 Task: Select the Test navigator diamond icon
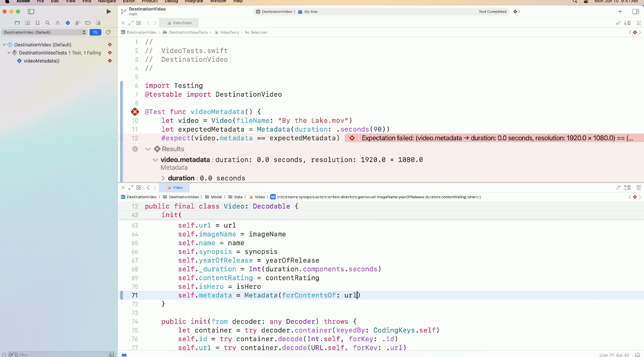tap(68, 23)
